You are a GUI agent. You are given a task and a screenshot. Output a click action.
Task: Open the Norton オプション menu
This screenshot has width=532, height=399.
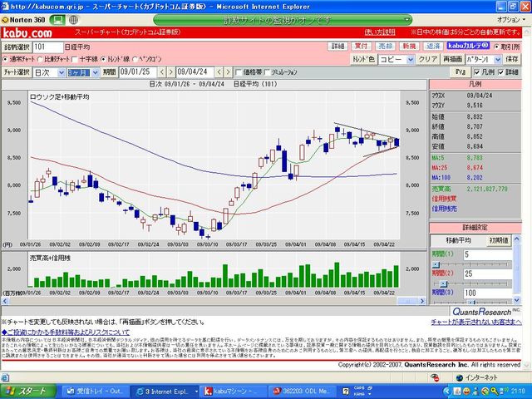coord(509,18)
